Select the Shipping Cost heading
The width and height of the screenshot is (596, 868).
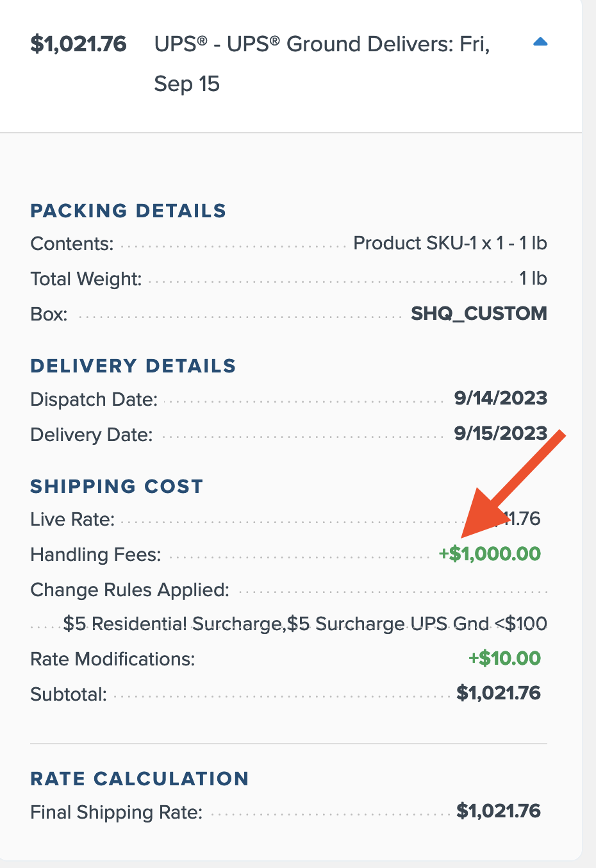(x=117, y=486)
